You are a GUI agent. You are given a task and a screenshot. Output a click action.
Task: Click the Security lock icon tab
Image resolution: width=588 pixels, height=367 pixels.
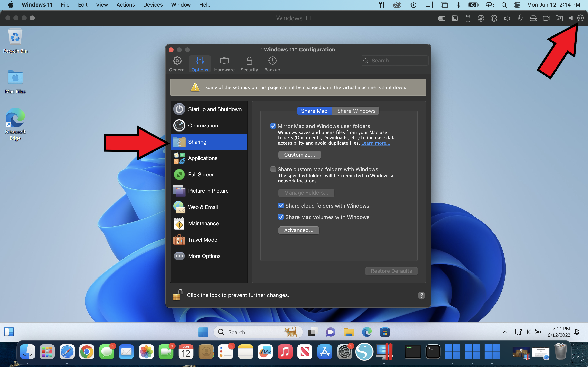[x=249, y=64]
